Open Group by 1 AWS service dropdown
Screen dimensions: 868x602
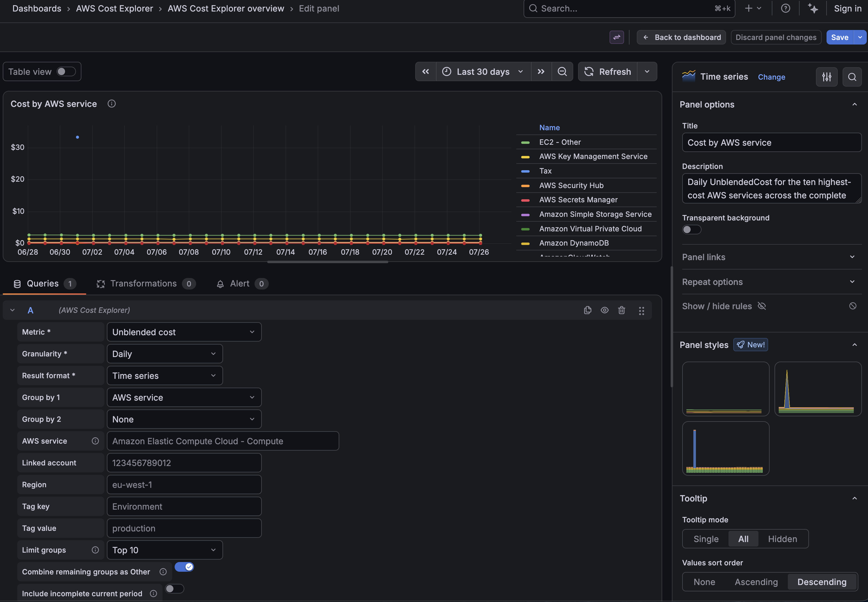click(x=184, y=398)
